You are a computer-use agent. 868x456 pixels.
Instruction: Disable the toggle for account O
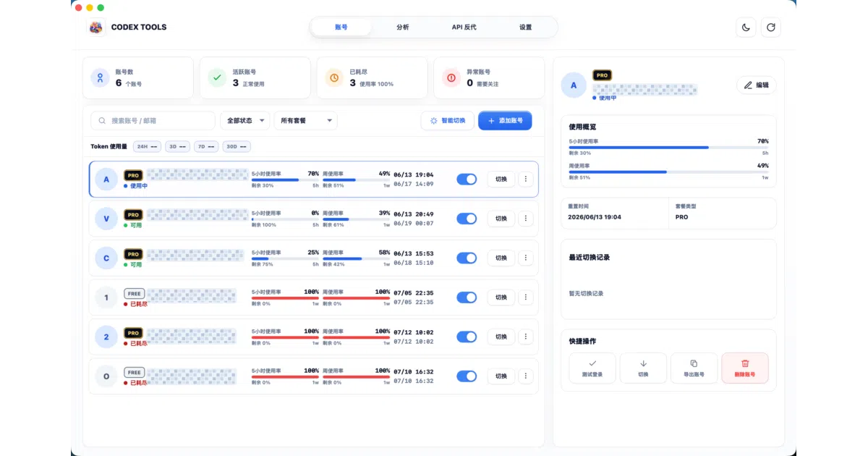467,376
